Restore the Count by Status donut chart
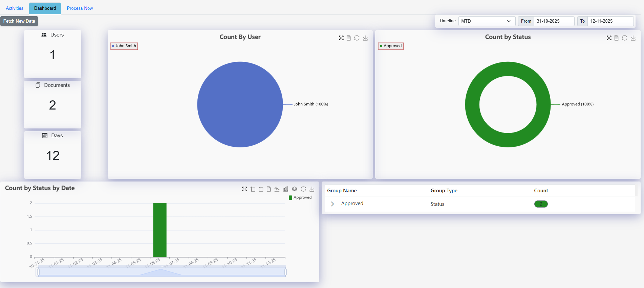Viewport: 644px width, 288px height. pos(624,38)
